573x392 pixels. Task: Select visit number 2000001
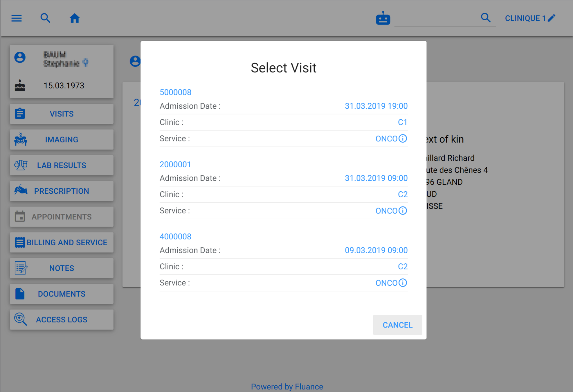(175, 164)
